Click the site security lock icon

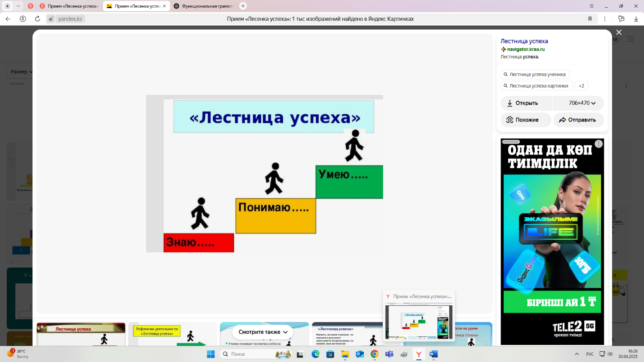(x=51, y=19)
